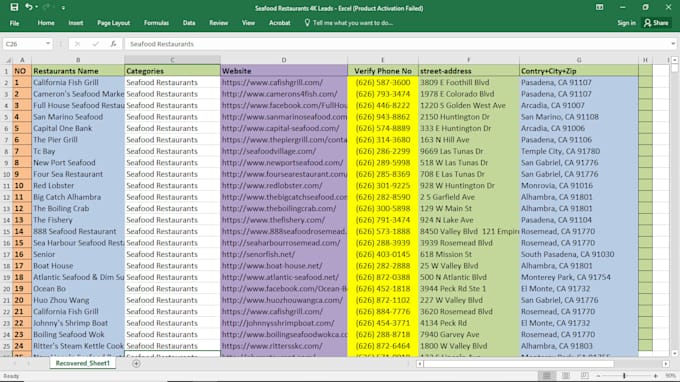Switch to the Insert ribbon tab

coord(75,23)
